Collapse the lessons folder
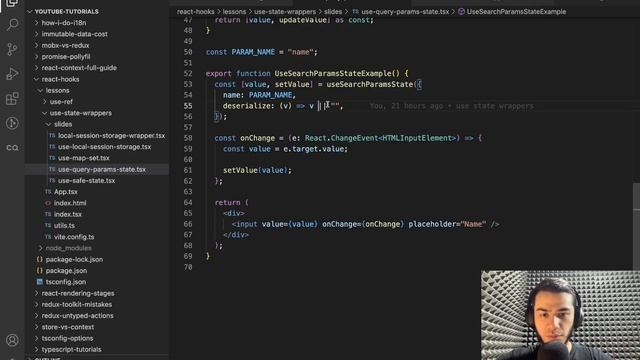Image resolution: width=640 pixels, height=360 pixels. [x=57, y=90]
